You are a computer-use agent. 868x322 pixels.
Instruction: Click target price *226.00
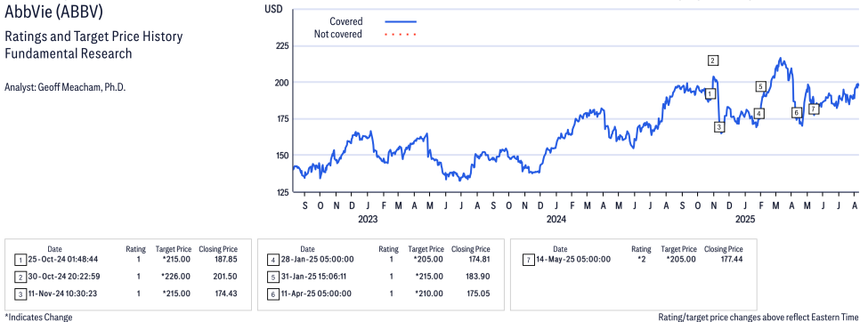[175, 276]
